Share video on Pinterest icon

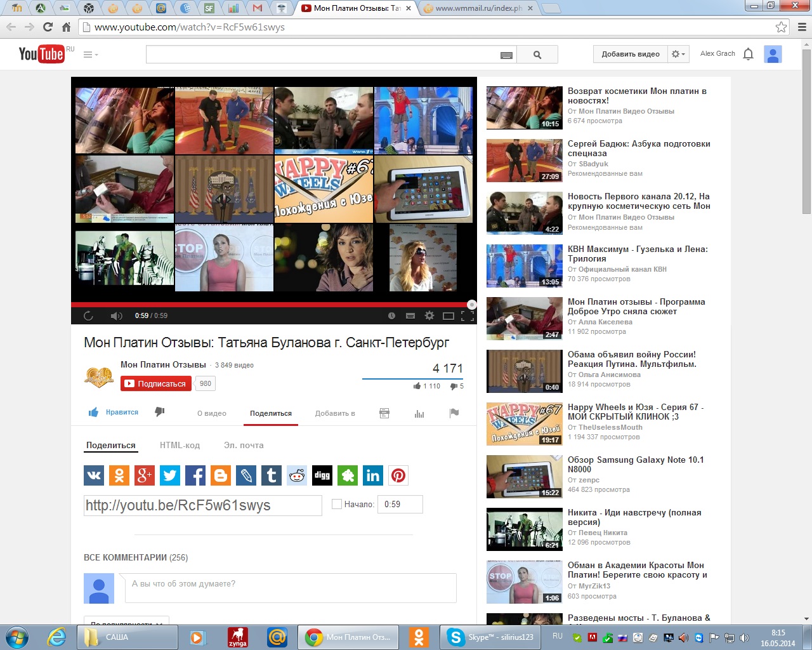(398, 475)
